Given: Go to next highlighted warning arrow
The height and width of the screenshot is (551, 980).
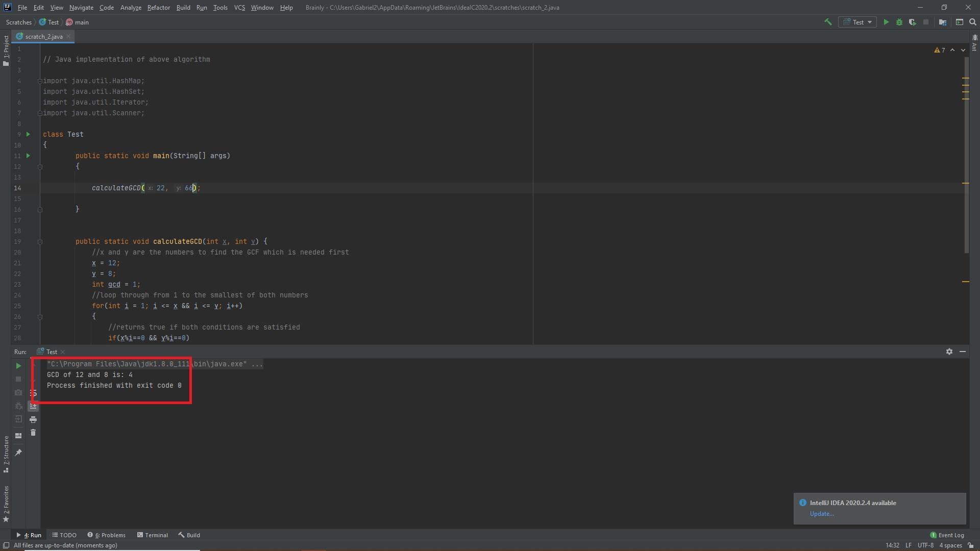Looking at the screenshot, I should tap(963, 50).
